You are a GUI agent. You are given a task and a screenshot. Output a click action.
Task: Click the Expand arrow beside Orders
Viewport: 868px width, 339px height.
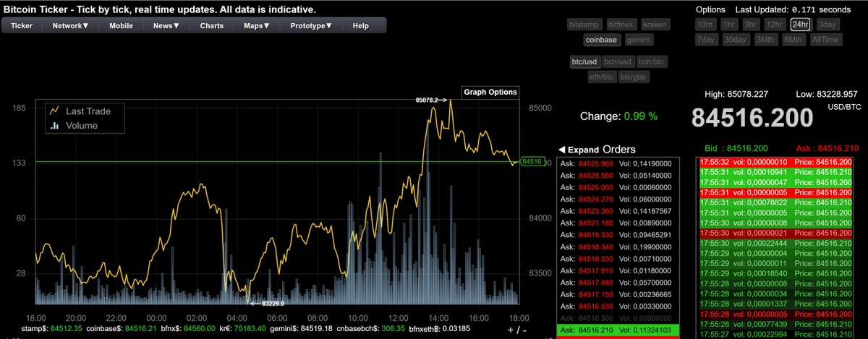[561, 150]
